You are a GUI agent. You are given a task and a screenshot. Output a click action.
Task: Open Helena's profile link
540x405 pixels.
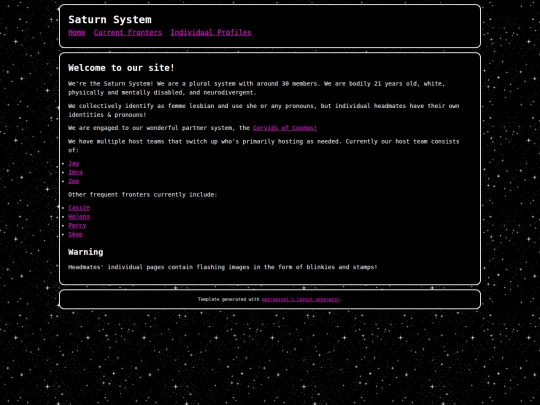(x=79, y=217)
